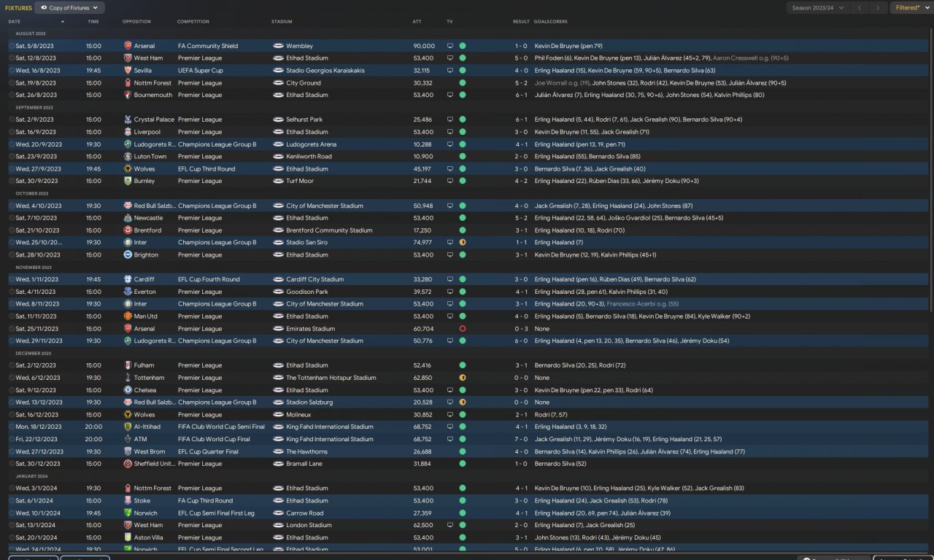Click the Arsenal club badge for 5/8/2023

pos(128,46)
